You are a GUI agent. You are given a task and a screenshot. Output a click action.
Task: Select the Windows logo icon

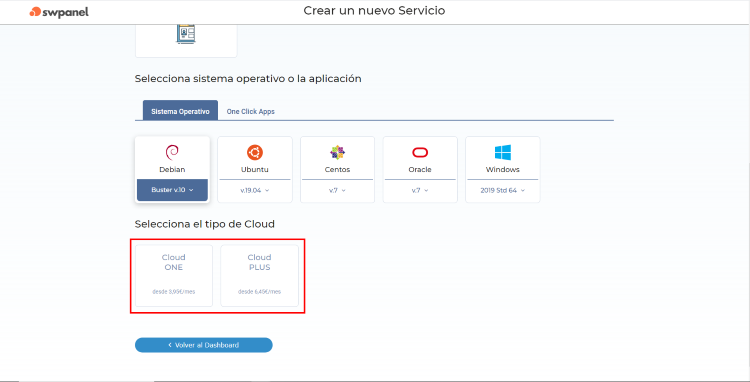click(503, 153)
